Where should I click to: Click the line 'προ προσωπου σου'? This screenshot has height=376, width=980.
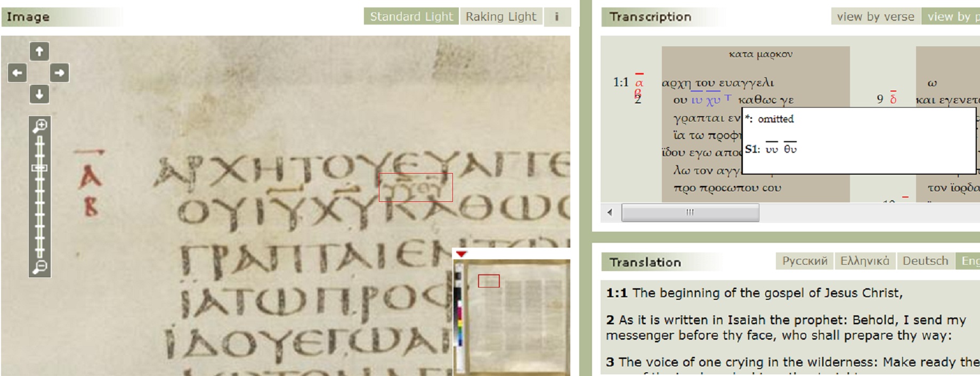click(727, 188)
